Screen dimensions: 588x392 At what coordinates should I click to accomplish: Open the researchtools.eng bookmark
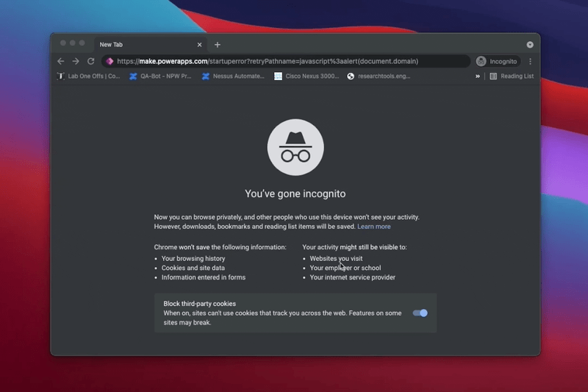(379, 76)
